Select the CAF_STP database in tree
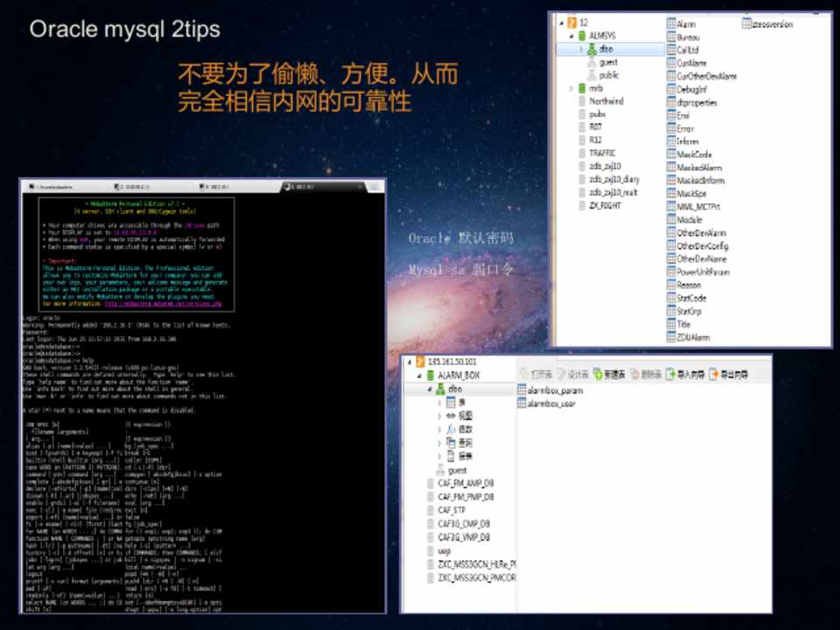 (451, 510)
